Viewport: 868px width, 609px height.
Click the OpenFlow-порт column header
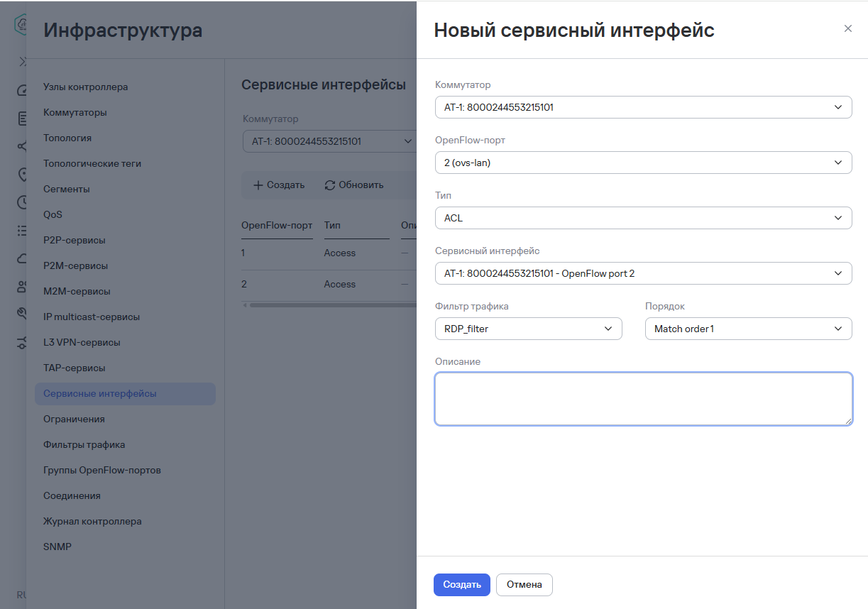point(277,226)
